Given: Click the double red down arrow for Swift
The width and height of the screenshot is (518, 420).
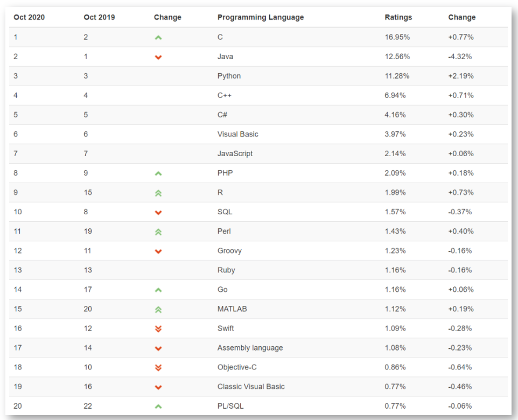Looking at the screenshot, I should (x=158, y=328).
